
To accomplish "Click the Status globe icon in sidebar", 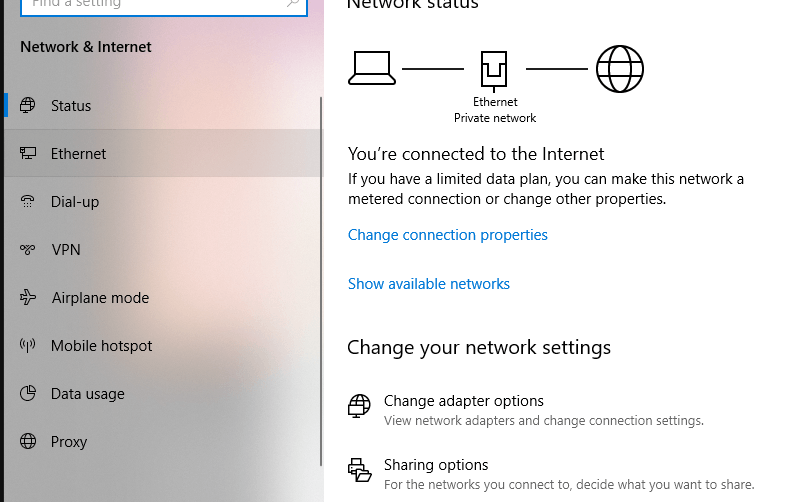I will coord(28,105).
